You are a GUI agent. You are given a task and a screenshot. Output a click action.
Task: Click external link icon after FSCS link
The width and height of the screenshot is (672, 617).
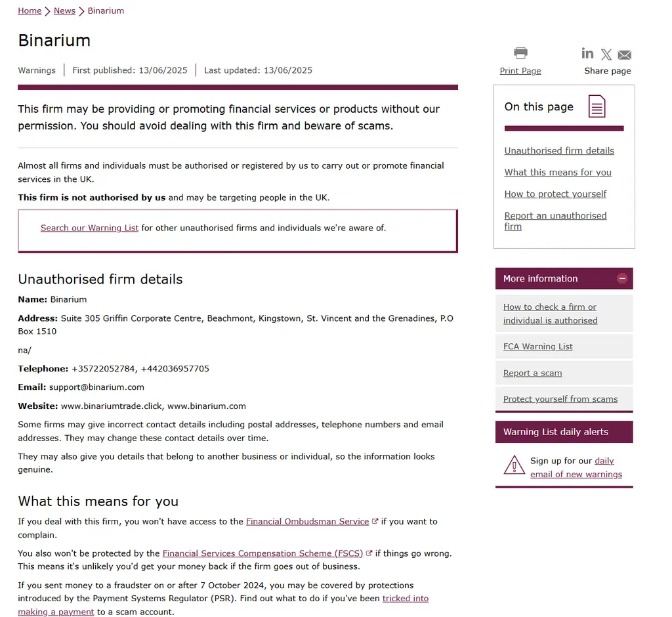pos(369,553)
